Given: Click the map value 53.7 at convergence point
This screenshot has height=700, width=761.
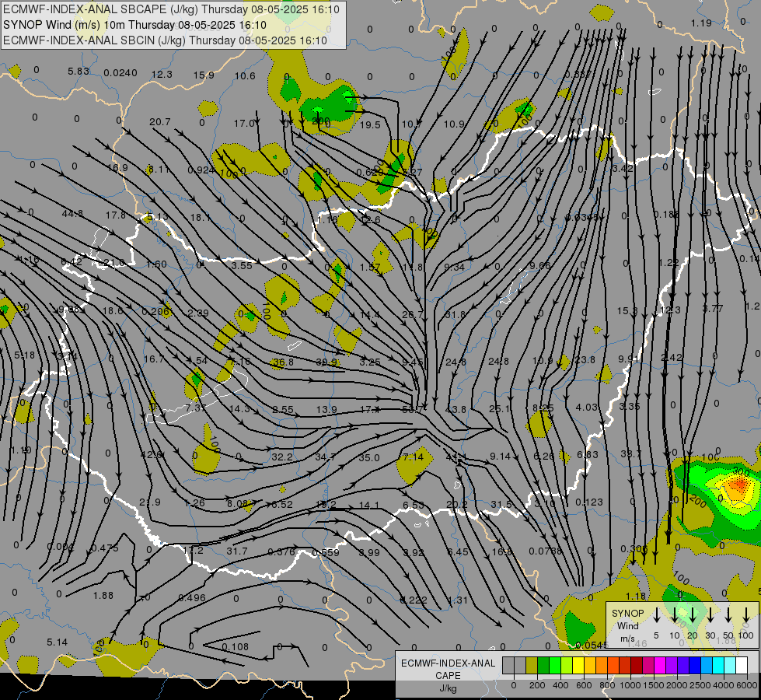Looking at the screenshot, I should tap(413, 410).
